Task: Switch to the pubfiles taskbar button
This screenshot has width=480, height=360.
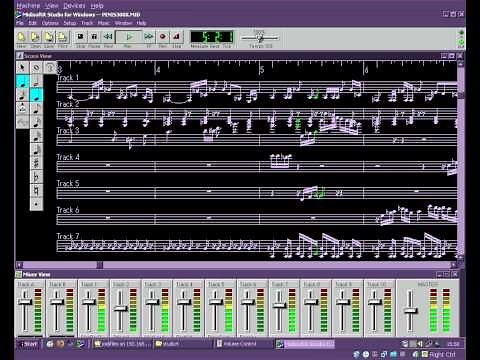Action: point(123,344)
